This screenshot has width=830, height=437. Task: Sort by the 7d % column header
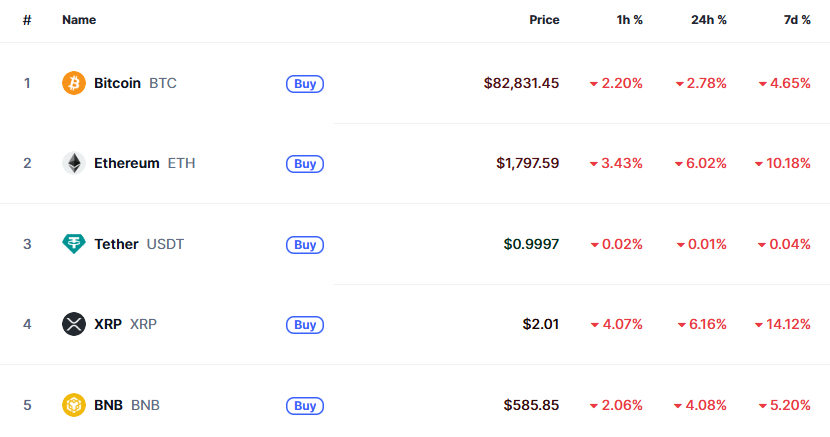click(797, 20)
